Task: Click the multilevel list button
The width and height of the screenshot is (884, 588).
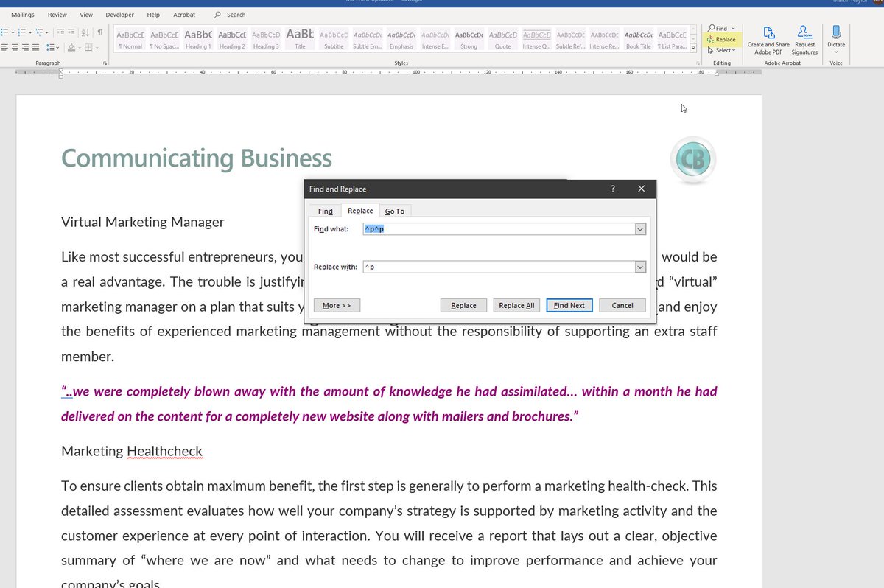Action: pos(39,32)
